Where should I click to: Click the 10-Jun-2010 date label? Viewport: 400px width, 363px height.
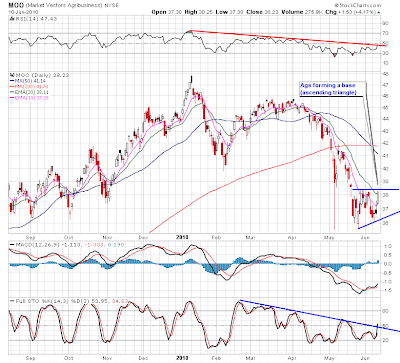click(x=23, y=12)
